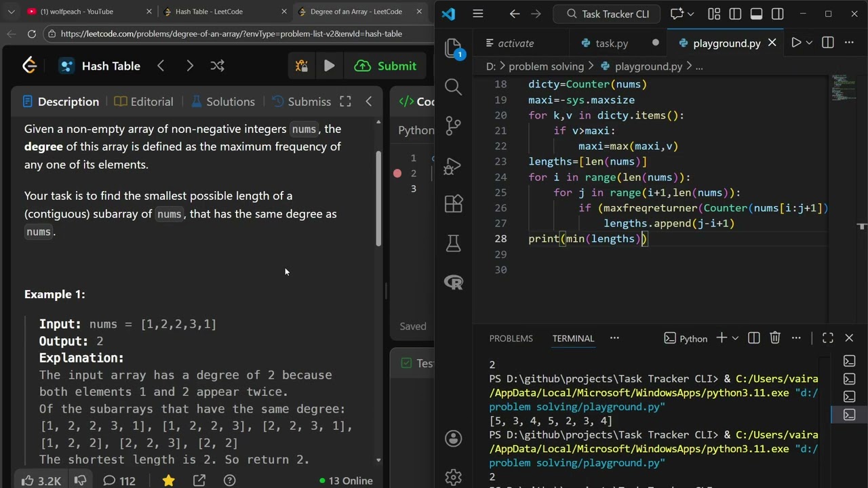Pick a random problem shuffle icon

coord(217,66)
